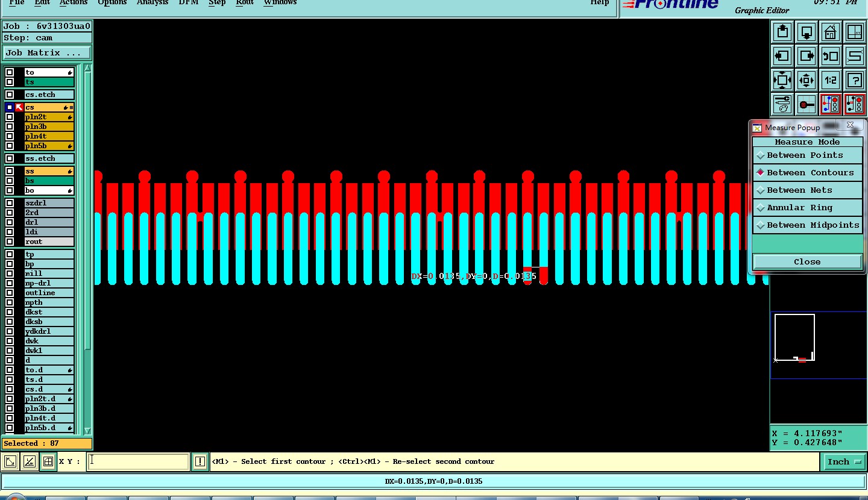Select the ss.etch layer name

49,158
